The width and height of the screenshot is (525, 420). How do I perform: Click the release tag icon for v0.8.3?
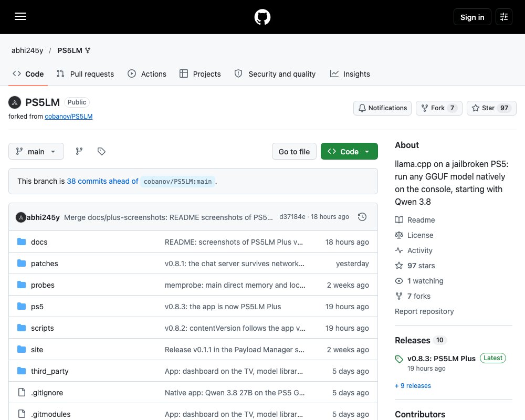click(399, 360)
